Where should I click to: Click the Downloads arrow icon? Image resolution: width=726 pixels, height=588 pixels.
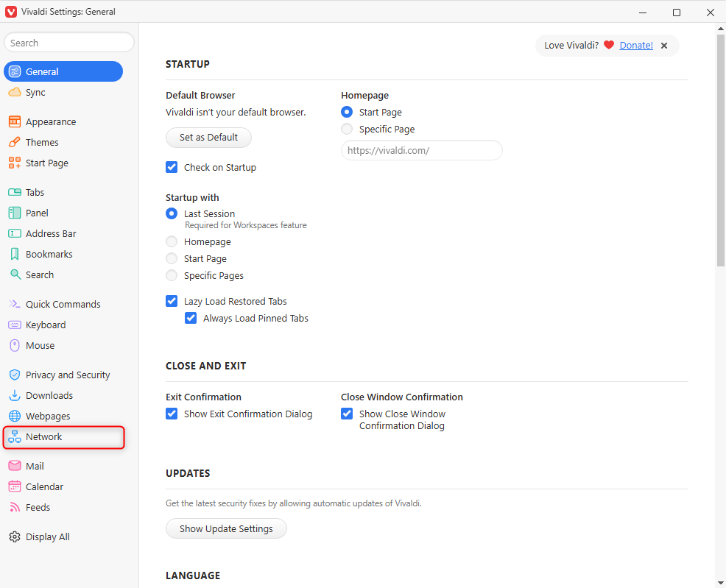click(x=15, y=395)
